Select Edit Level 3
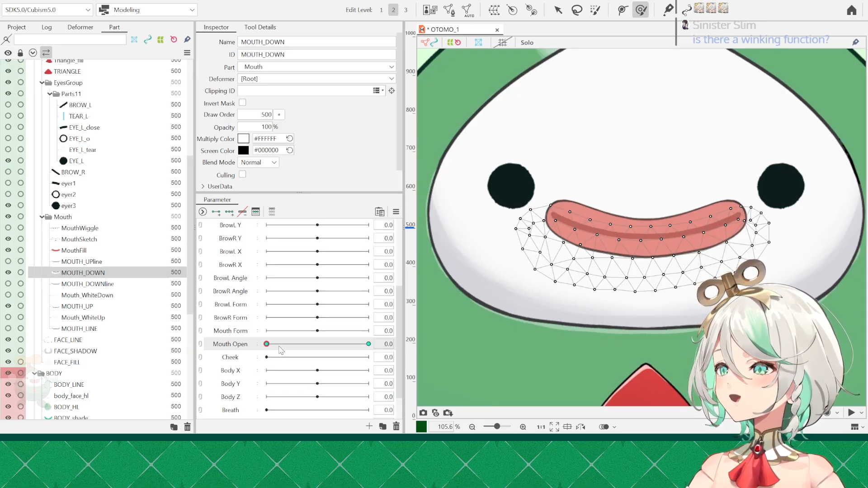868x488 pixels. tap(406, 10)
